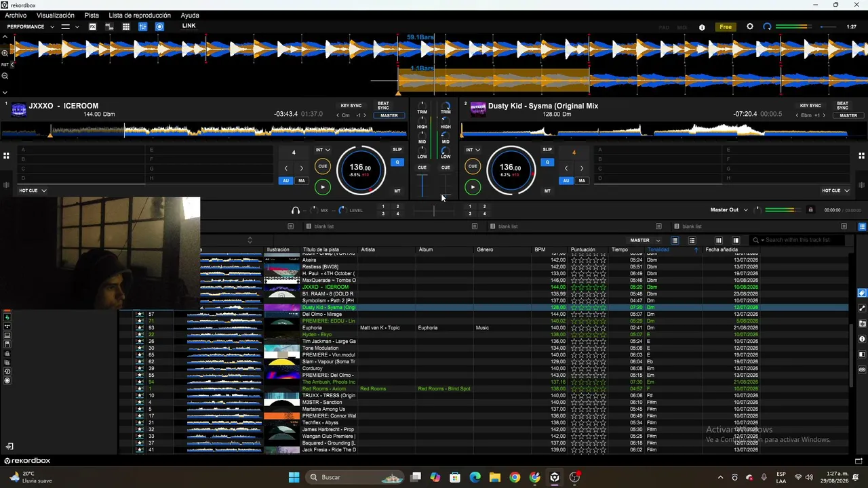Open Windows Start menu
The height and width of the screenshot is (488, 868).
coord(294,477)
